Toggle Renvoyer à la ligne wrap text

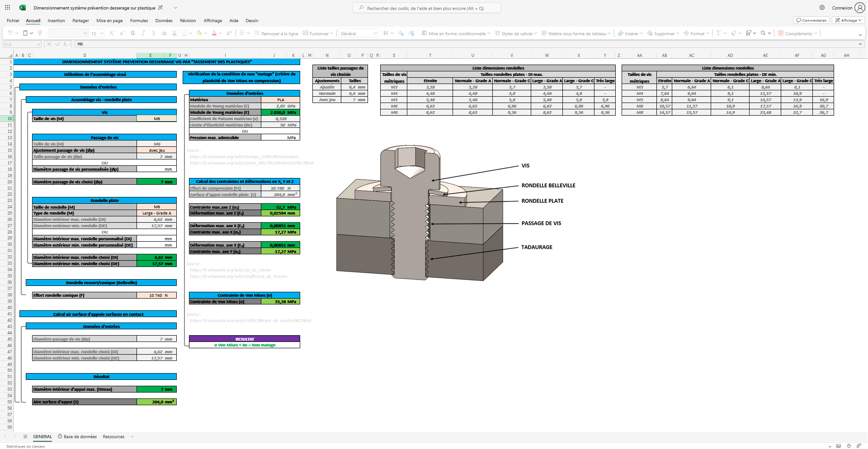pos(276,33)
